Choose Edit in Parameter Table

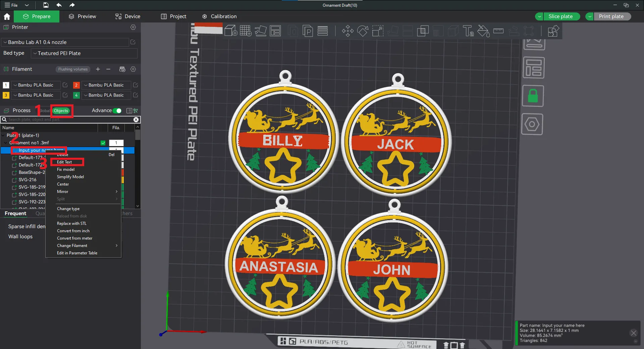[77, 253]
